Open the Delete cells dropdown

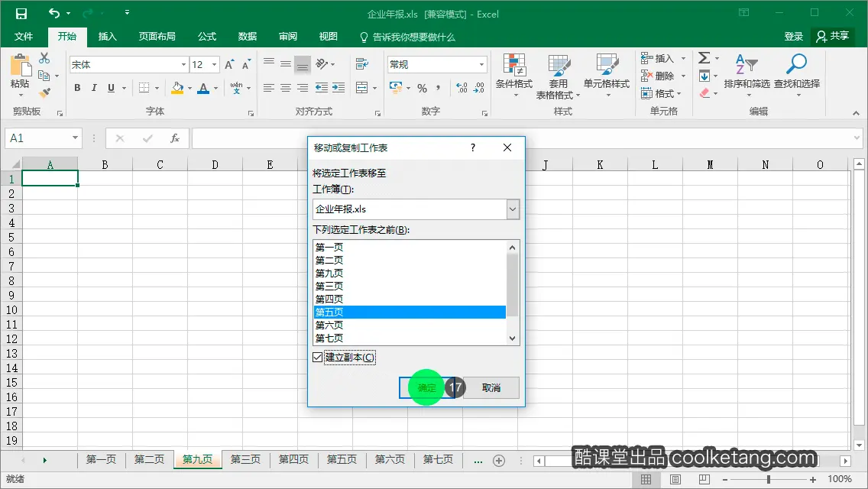pos(683,76)
